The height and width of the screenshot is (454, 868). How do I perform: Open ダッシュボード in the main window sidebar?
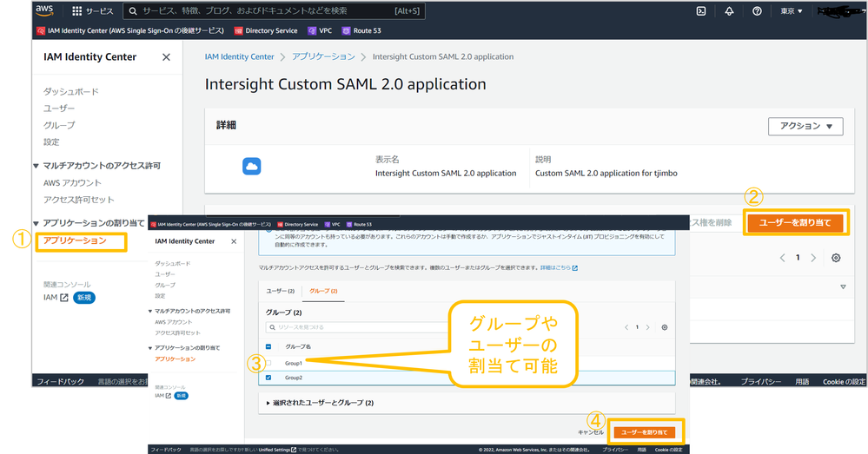[x=71, y=91]
